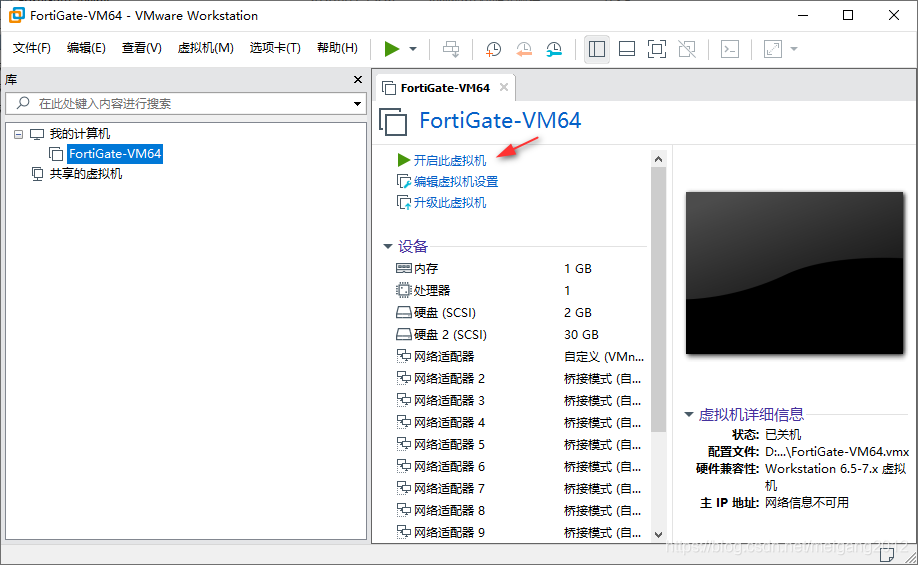Select the first 网络适配器 device row
Screen dimensions: 918x565
(x=521, y=357)
